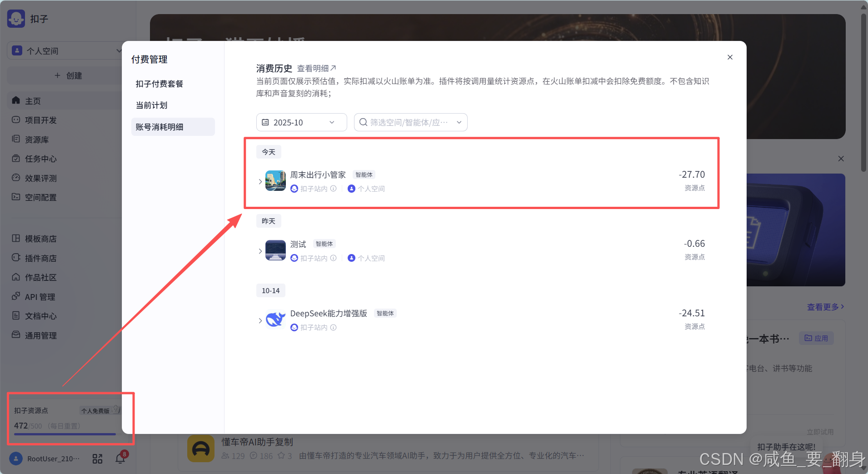Dismiss the background banner close icon
Screen dimensions: 868x474
[x=841, y=159]
